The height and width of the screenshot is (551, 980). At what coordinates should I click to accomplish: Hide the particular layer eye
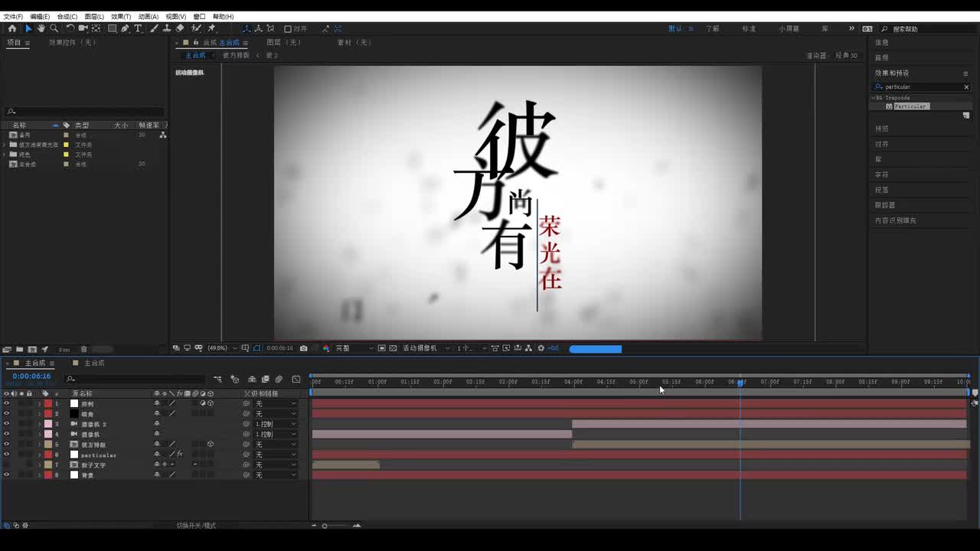(x=6, y=455)
